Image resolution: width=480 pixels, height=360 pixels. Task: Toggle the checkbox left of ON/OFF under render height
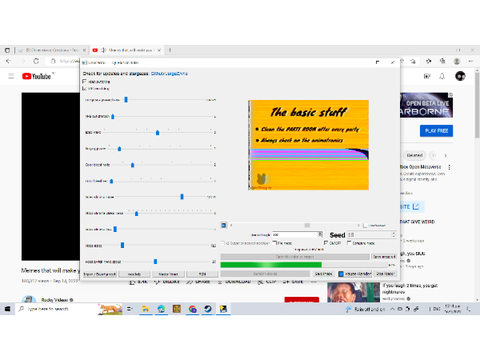click(x=275, y=243)
